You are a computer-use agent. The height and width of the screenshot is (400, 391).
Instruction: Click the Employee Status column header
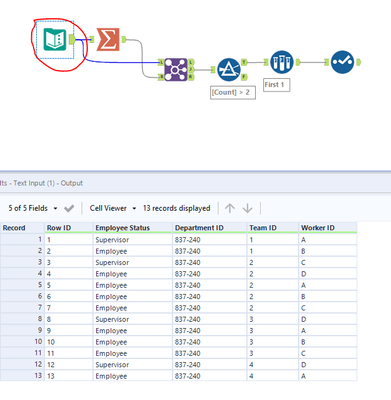pos(133,228)
